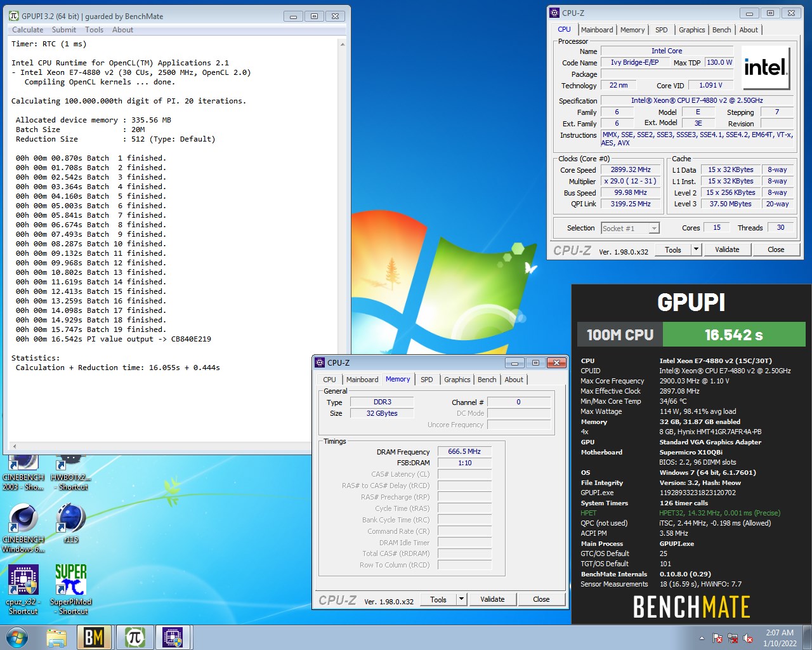Open the Windows Start menu orb
This screenshot has width=812, height=650.
pyautogui.click(x=17, y=637)
